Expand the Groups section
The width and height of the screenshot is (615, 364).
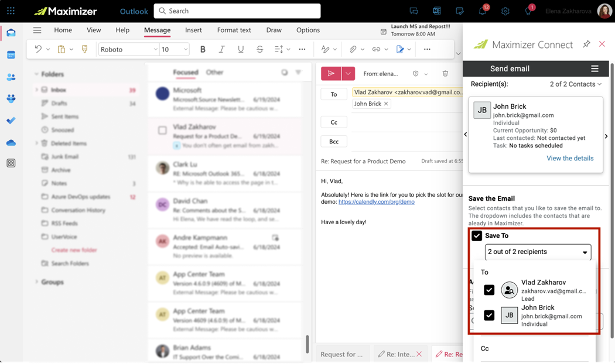pyautogui.click(x=36, y=281)
